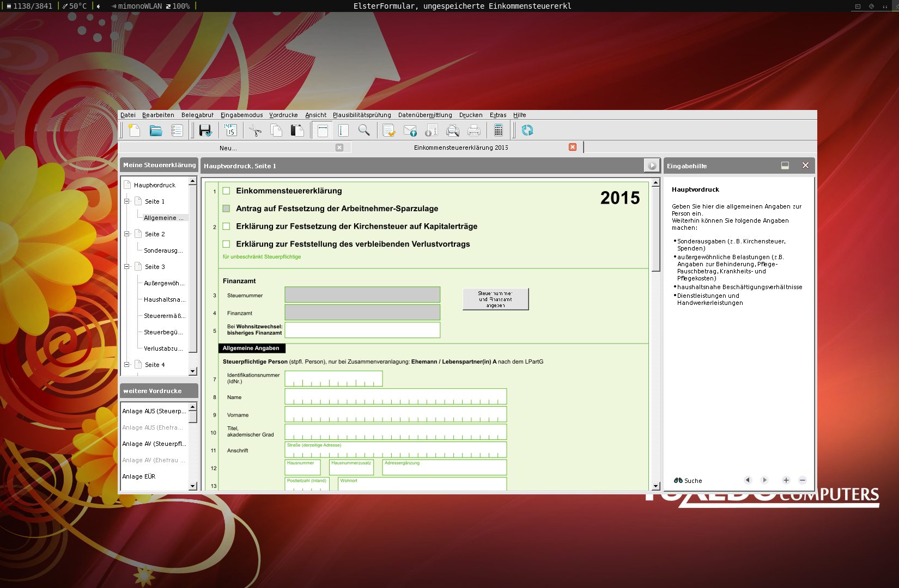Click the form vertical scrollbar thumb

click(x=655, y=229)
